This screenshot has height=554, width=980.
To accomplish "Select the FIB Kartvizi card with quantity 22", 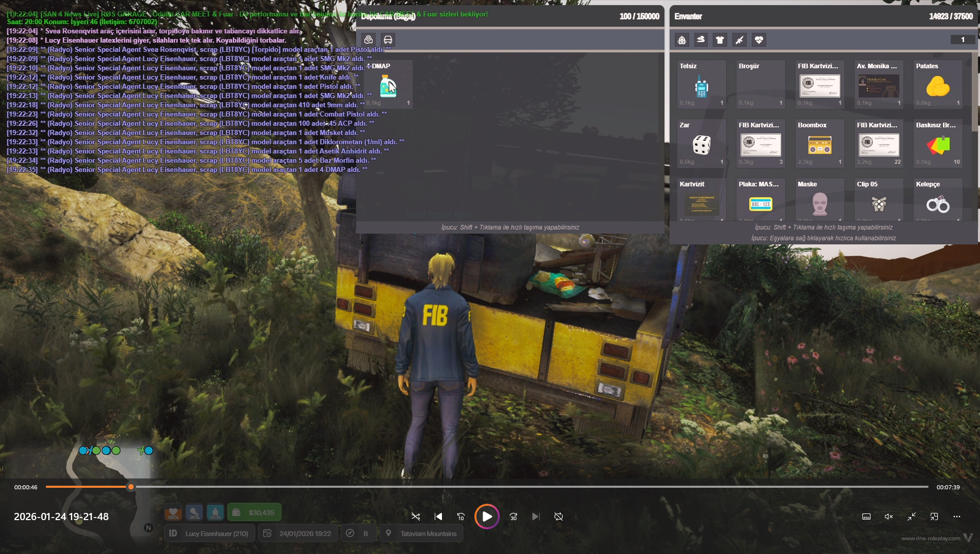I will pyautogui.click(x=879, y=143).
